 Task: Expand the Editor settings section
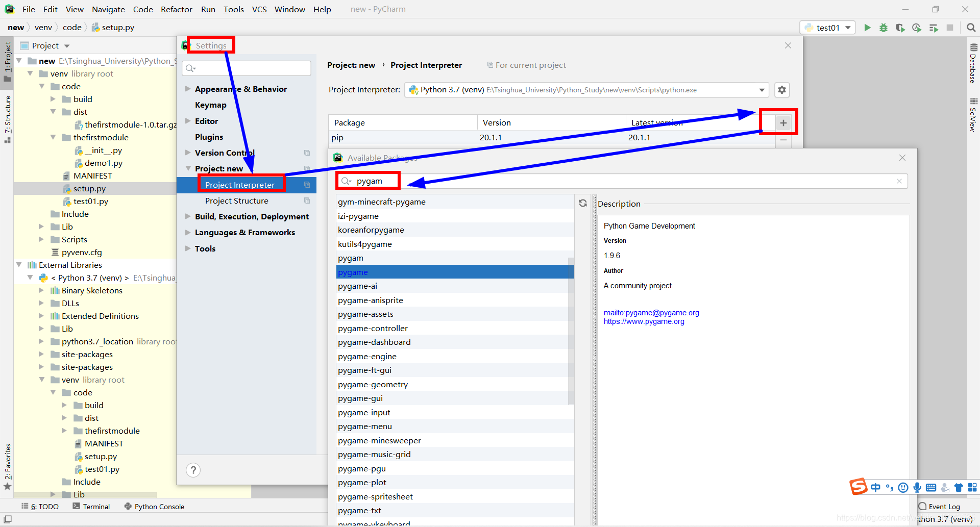[188, 121]
